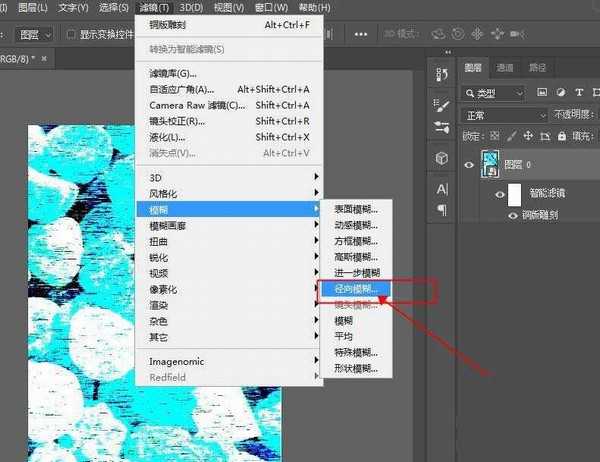The height and width of the screenshot is (462, 600).
Task: Open the Character panel icon
Action: tap(442, 190)
